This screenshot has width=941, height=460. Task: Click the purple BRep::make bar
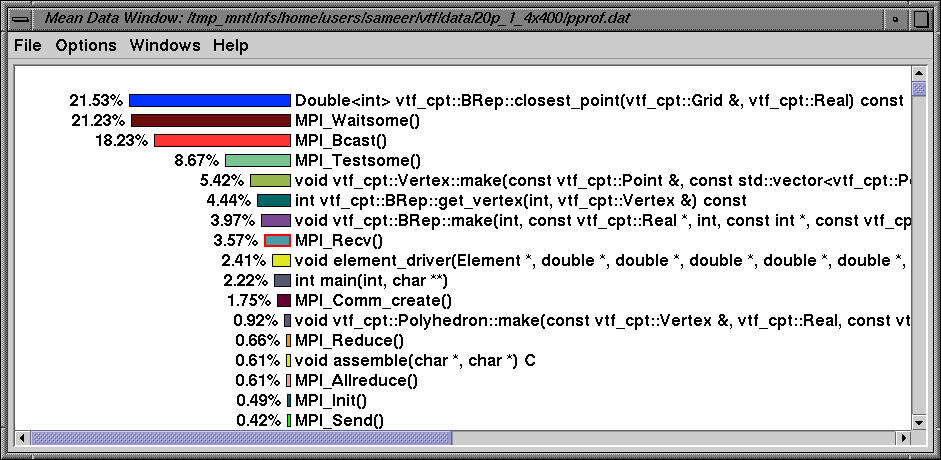275,220
